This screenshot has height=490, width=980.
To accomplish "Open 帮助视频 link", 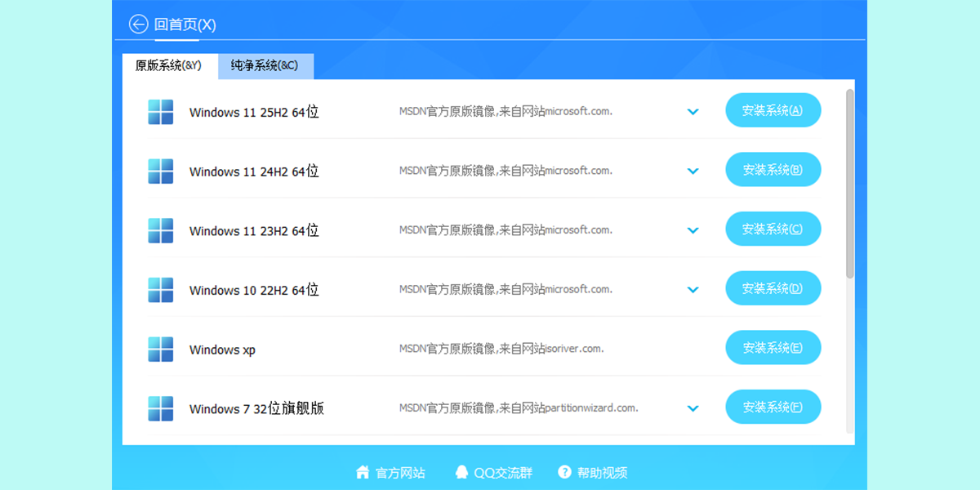I will pos(602,472).
